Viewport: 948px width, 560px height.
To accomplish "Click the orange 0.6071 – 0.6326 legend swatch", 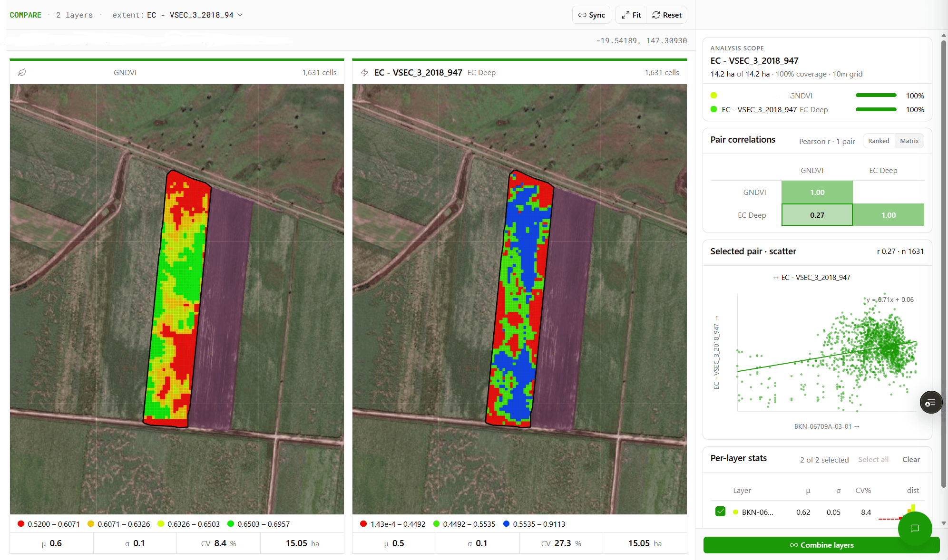I will 91,524.
